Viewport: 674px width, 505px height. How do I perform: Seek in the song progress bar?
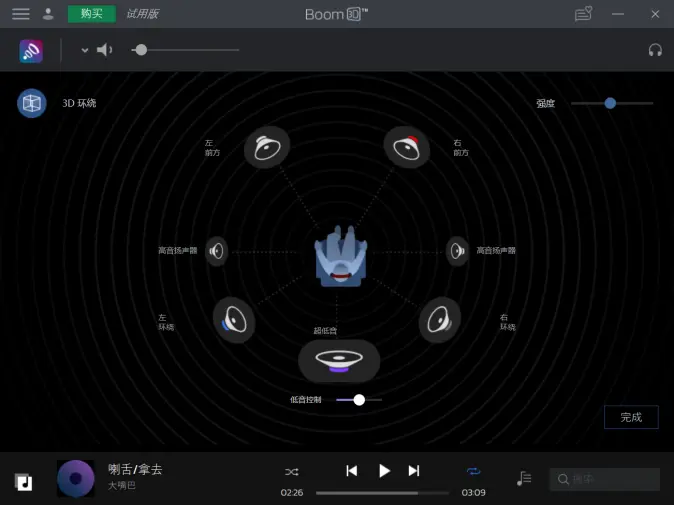click(x=382, y=493)
